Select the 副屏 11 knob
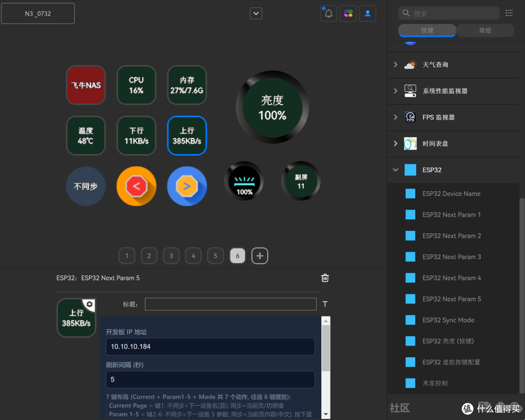This screenshot has width=525, height=420. click(x=301, y=181)
